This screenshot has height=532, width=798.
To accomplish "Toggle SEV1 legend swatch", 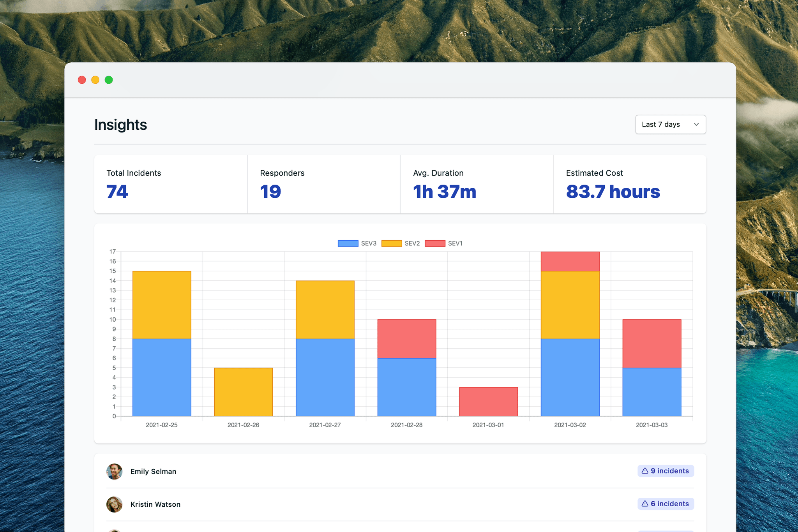I will [x=435, y=243].
